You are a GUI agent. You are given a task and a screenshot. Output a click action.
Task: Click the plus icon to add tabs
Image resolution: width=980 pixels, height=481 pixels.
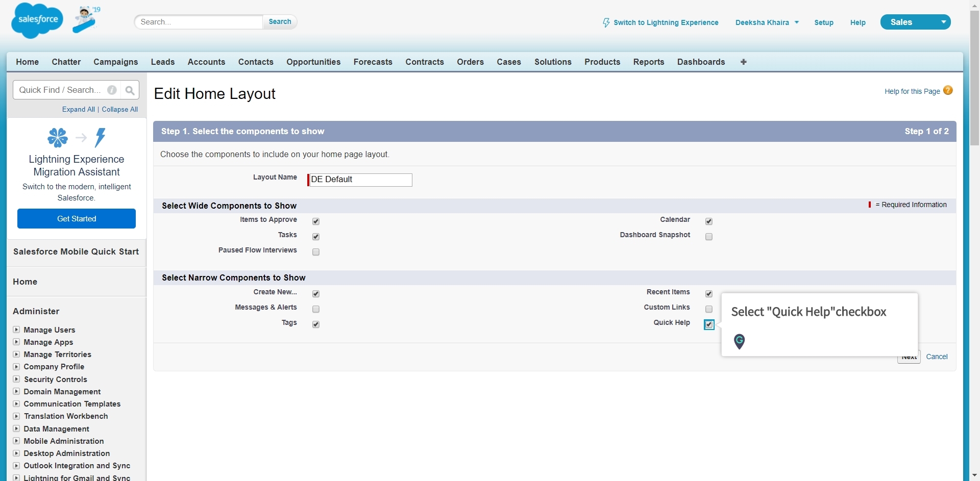pyautogui.click(x=743, y=62)
